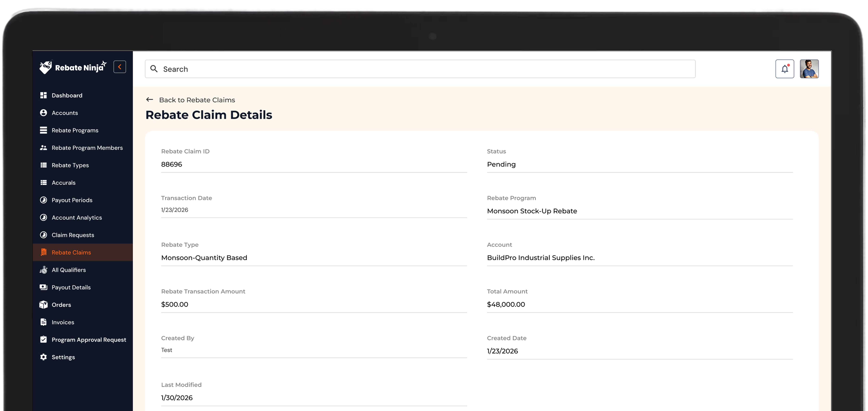Image resolution: width=868 pixels, height=411 pixels.
Task: Click the Account Analytics icon
Action: click(x=43, y=217)
